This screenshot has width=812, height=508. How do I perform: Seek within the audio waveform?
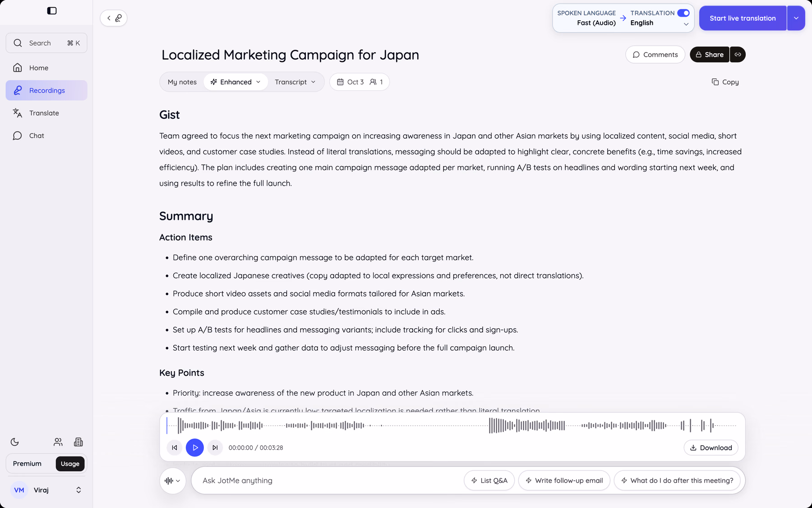point(452,425)
